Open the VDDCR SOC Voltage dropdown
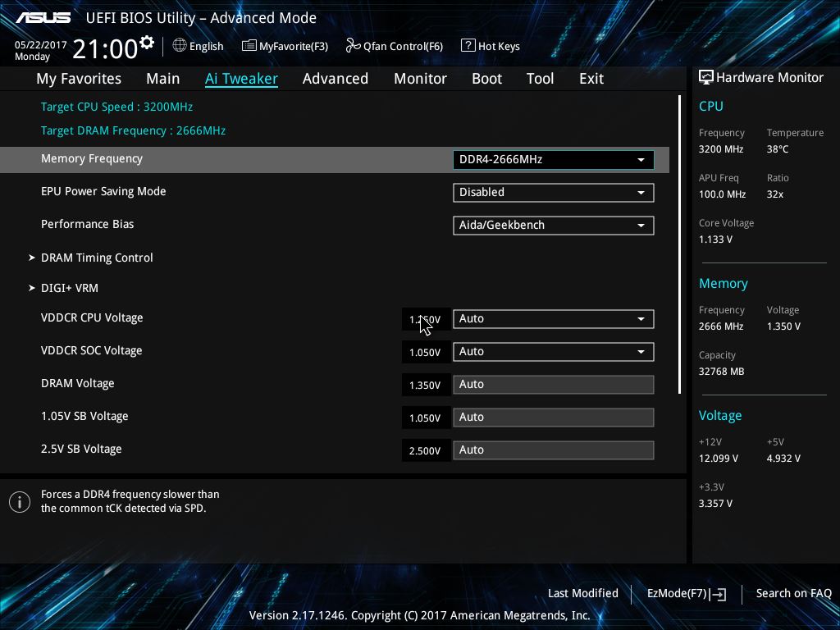840x630 pixels. point(553,351)
